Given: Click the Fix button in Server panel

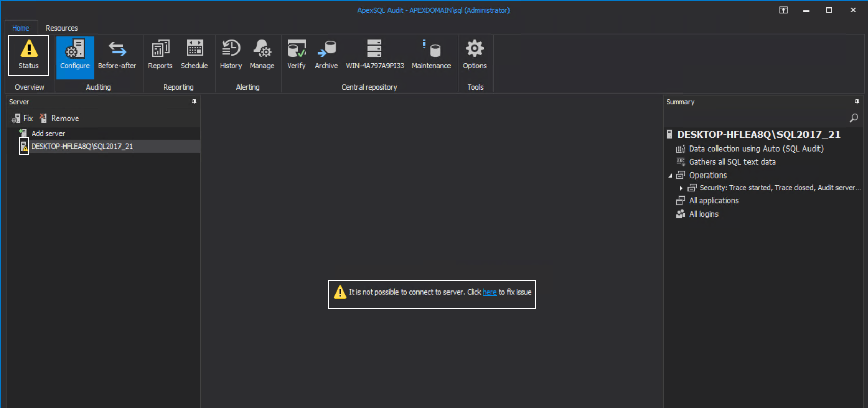Looking at the screenshot, I should (22, 118).
